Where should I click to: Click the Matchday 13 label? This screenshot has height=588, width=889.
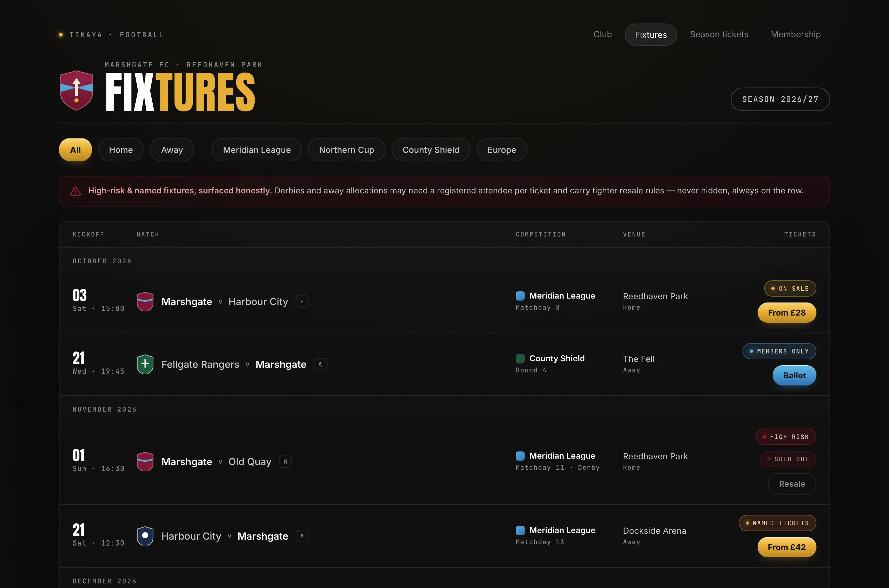pos(540,542)
